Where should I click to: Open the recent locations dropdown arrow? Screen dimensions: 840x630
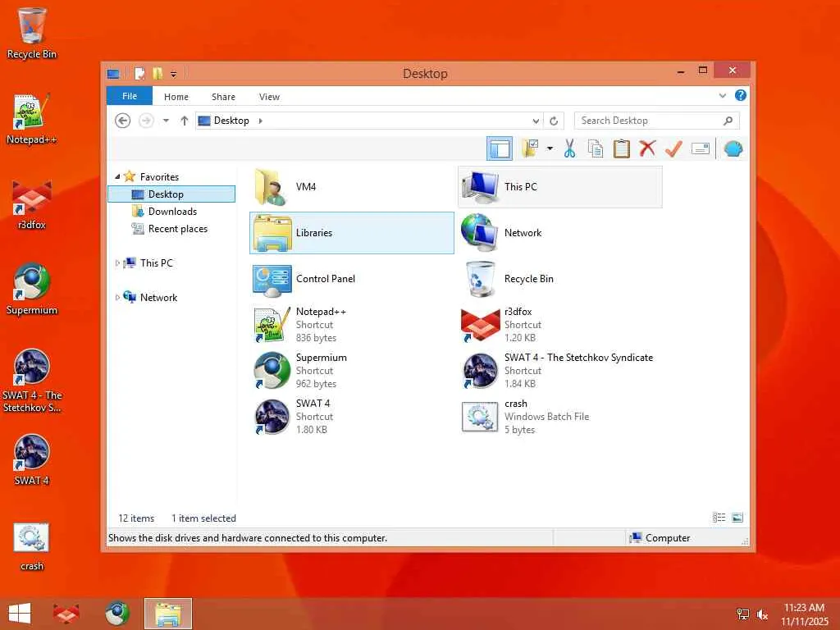[x=166, y=121]
